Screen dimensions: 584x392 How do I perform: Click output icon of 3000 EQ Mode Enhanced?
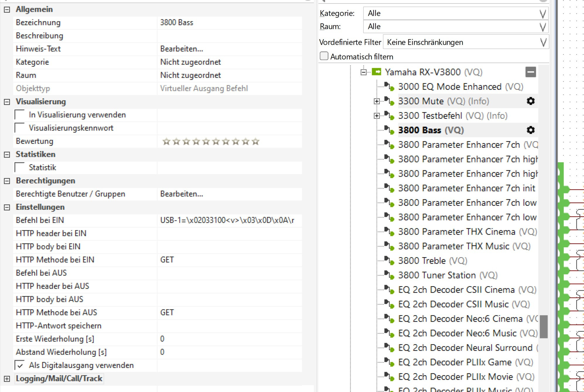(x=389, y=86)
